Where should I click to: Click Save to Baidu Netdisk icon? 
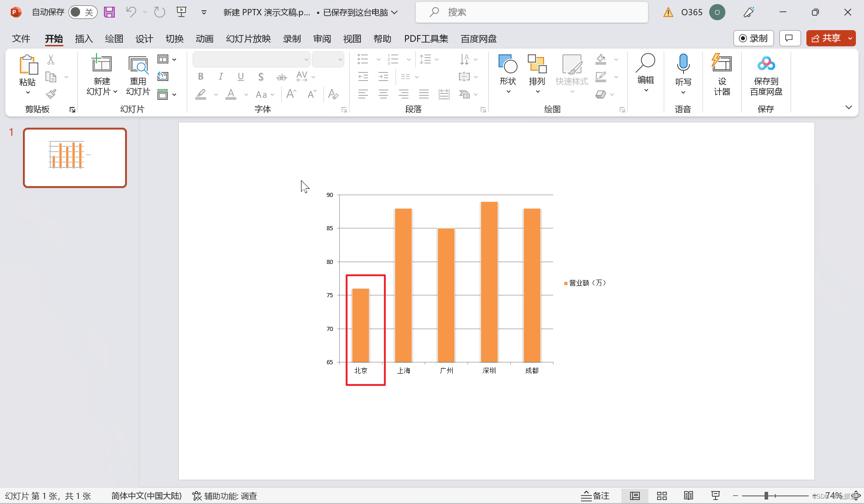pyautogui.click(x=766, y=64)
